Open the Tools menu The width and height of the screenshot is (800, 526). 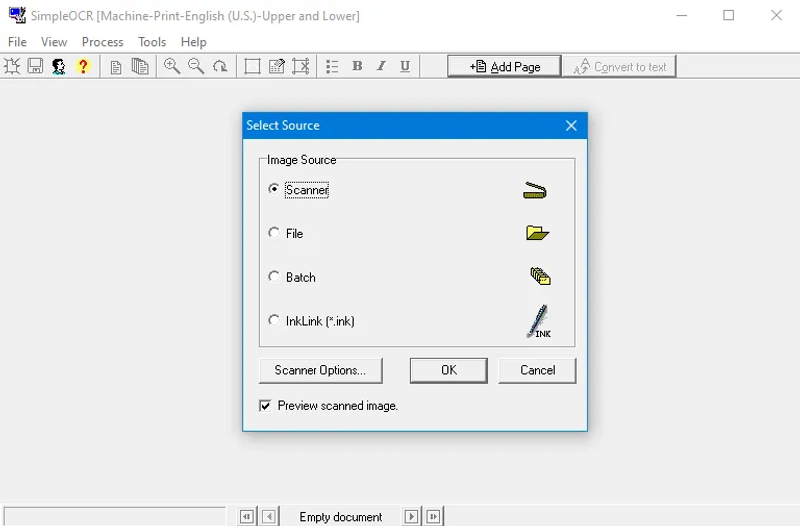tap(152, 42)
